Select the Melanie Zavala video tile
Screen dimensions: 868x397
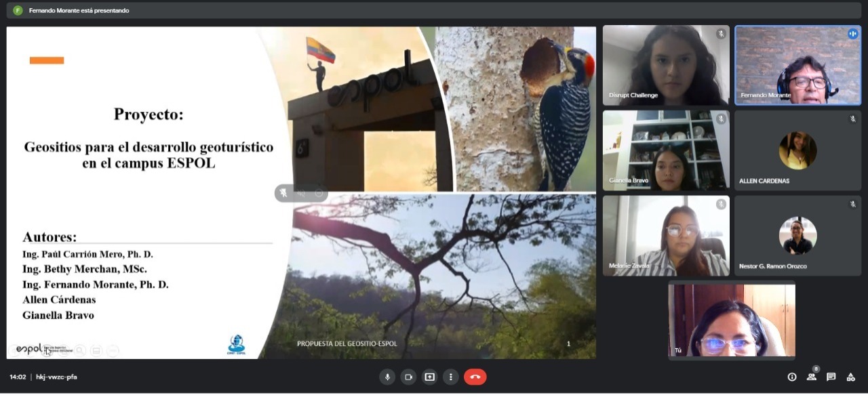coord(666,235)
